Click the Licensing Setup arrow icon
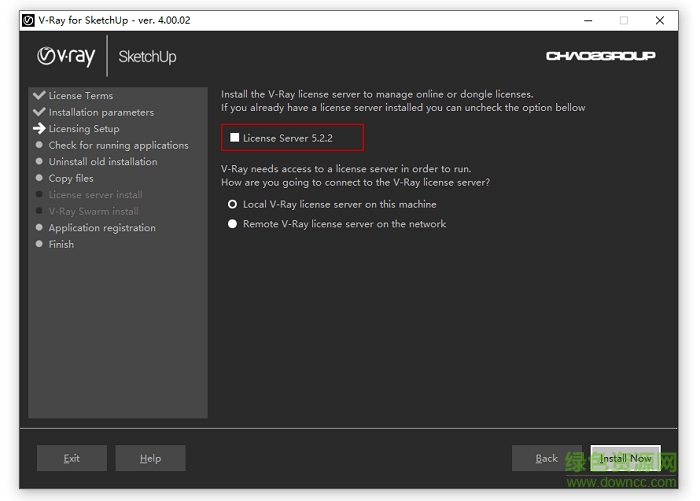700x501 pixels. click(x=39, y=129)
